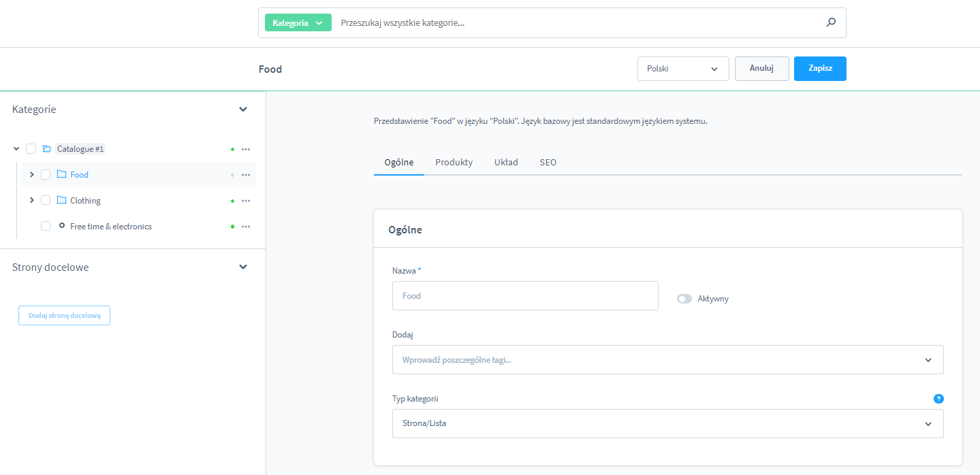Screen dimensions: 980x475
Task: Switch to the Produkty tab
Action: pyautogui.click(x=454, y=163)
